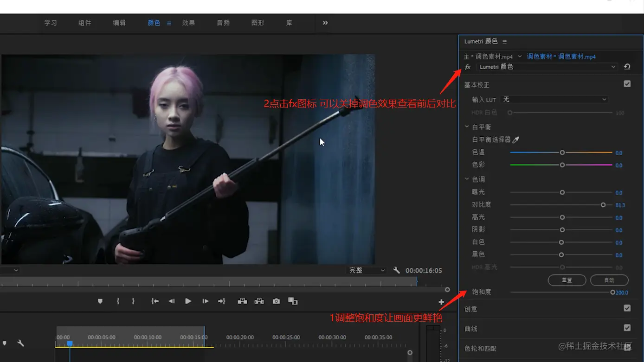This screenshot has width=644, height=362.
Task: Switch to the 颜色 workspace
Action: (x=154, y=23)
